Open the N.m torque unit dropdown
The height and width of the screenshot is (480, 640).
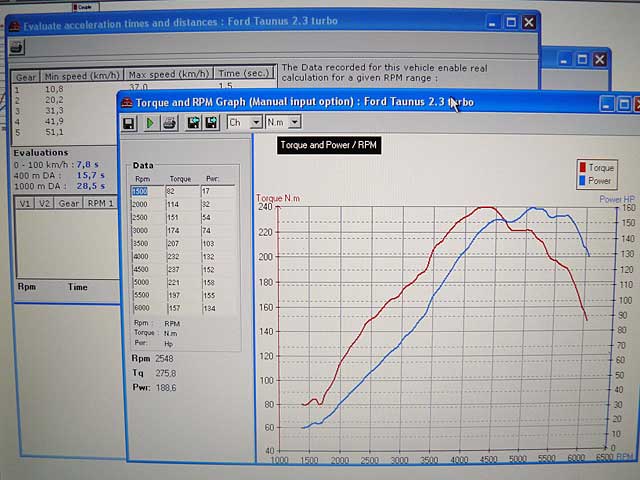click(x=284, y=122)
